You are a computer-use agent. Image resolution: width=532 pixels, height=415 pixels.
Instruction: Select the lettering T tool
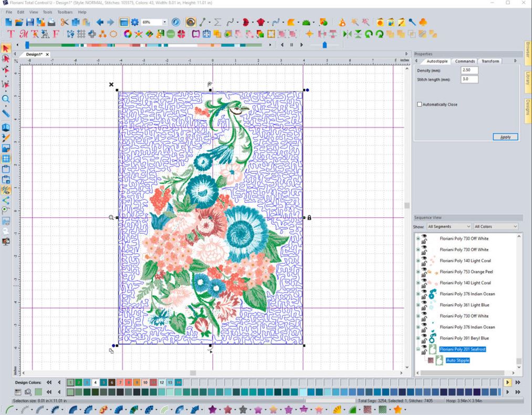tap(10, 34)
